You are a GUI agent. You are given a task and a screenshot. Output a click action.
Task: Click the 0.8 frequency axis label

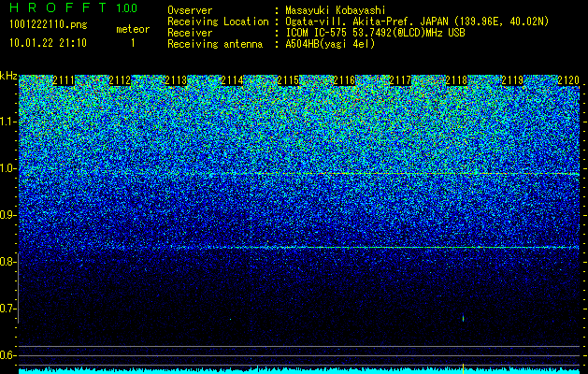[x=7, y=262]
